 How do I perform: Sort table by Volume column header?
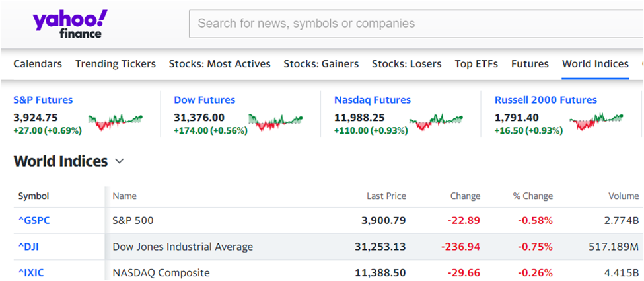(x=624, y=196)
